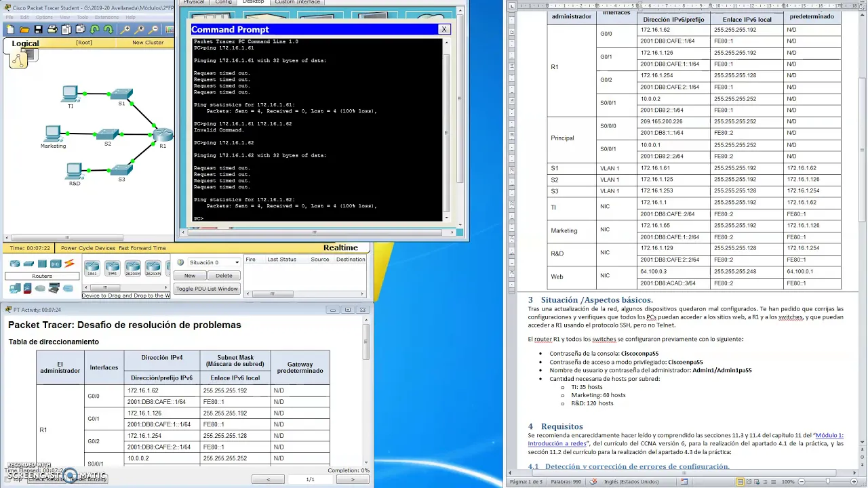868x488 pixels.
Task: Click the Fire column header in PDU list
Action: 251,260
